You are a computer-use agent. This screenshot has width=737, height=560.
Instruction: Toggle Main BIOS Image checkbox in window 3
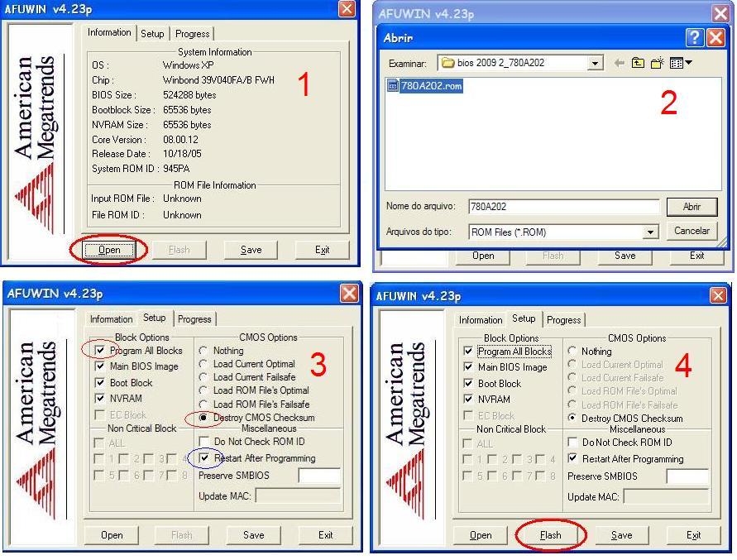[100, 366]
